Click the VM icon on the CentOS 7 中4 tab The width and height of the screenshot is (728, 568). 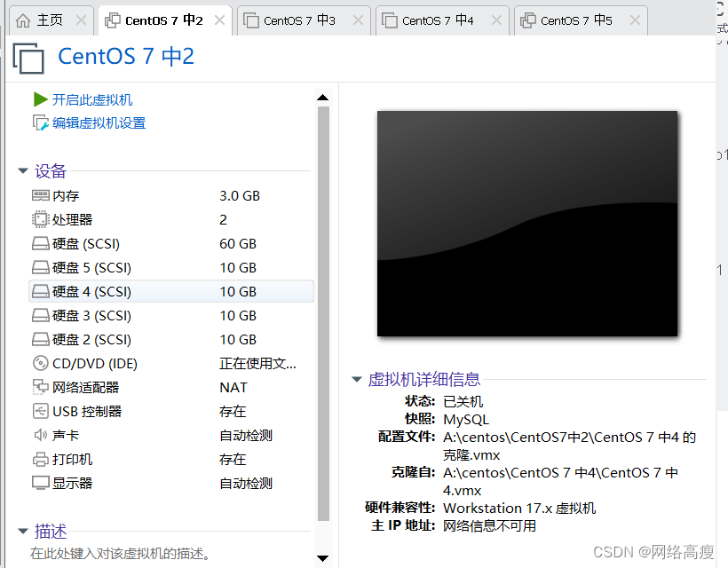pos(390,20)
